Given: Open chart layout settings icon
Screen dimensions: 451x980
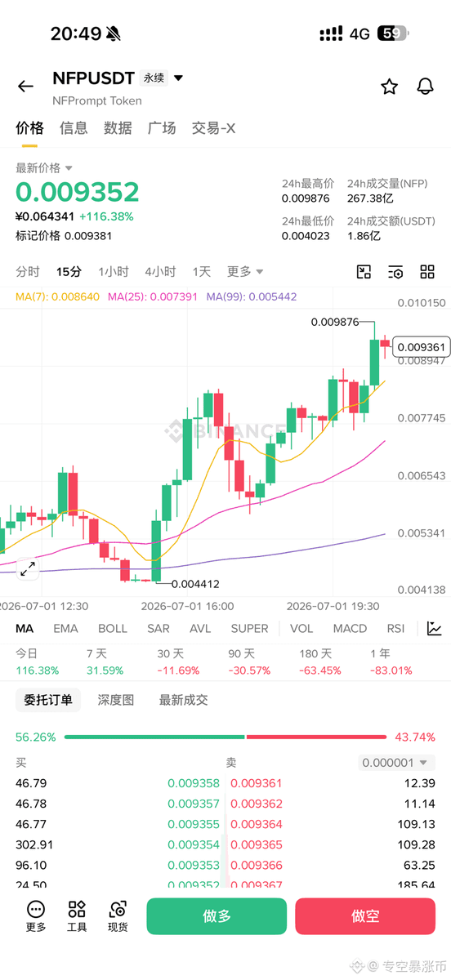Looking at the screenshot, I should [x=364, y=272].
